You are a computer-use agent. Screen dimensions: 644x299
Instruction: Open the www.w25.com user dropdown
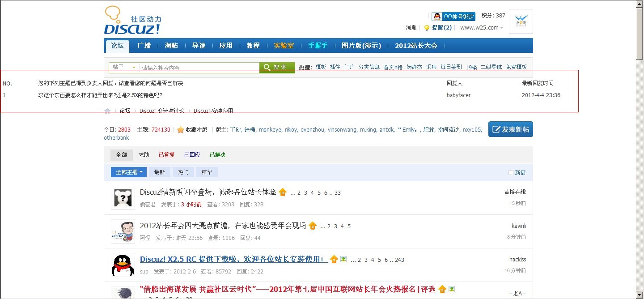(482, 28)
